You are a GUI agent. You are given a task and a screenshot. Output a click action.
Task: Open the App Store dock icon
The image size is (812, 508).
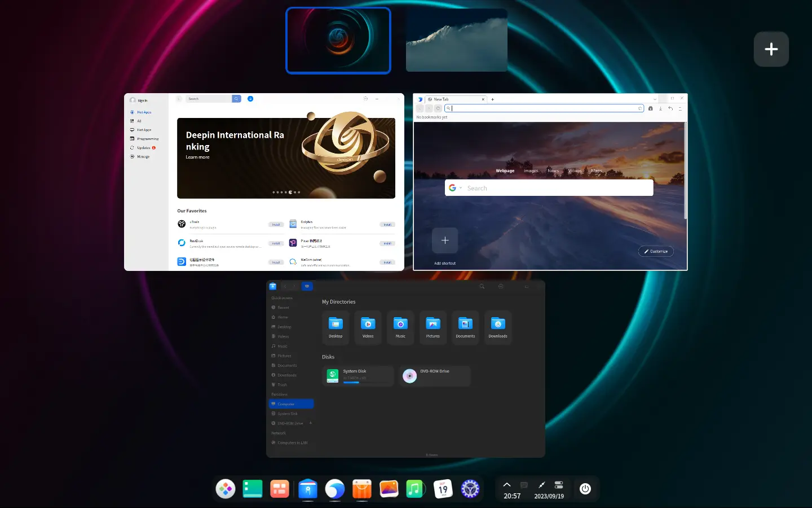(x=362, y=489)
